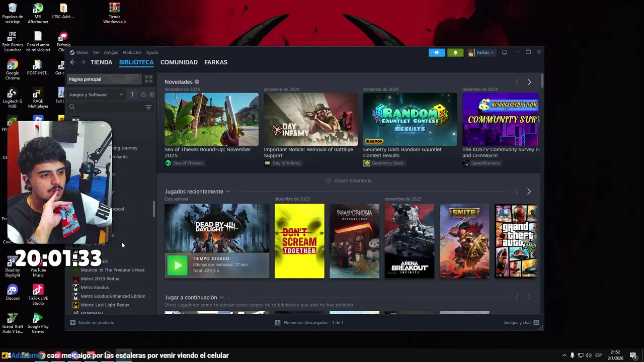The width and height of the screenshot is (644, 362).
Task: Open the Amigos menu
Action: point(111,52)
